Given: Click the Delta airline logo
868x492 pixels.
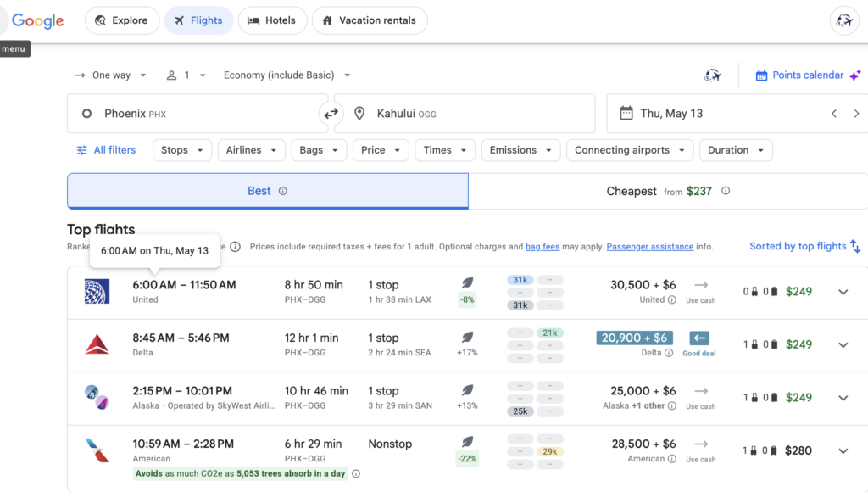Looking at the screenshot, I should click(97, 344).
